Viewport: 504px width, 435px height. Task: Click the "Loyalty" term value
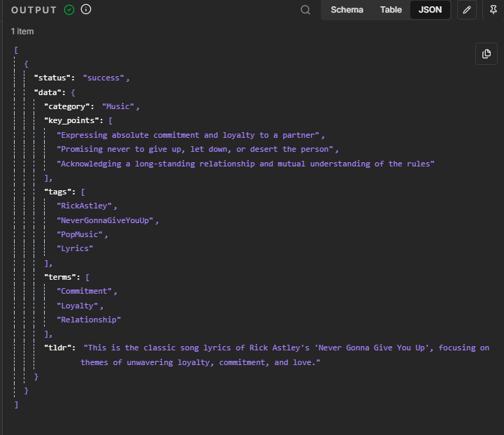pyautogui.click(x=77, y=306)
